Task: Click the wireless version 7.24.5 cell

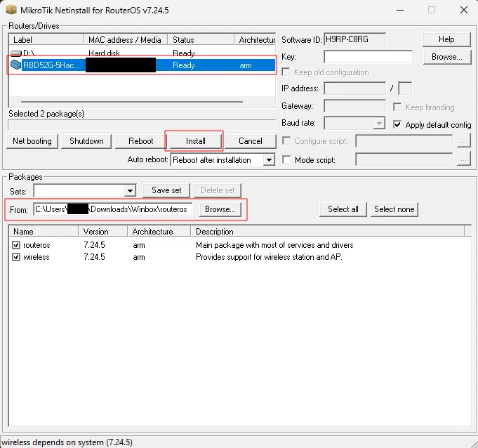Action: [94, 257]
